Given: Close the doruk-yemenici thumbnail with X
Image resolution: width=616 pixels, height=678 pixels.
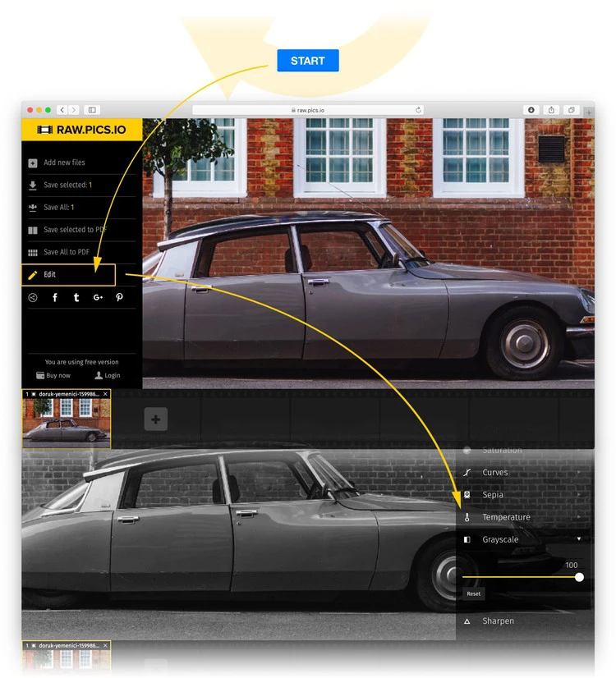Looking at the screenshot, I should click(105, 394).
